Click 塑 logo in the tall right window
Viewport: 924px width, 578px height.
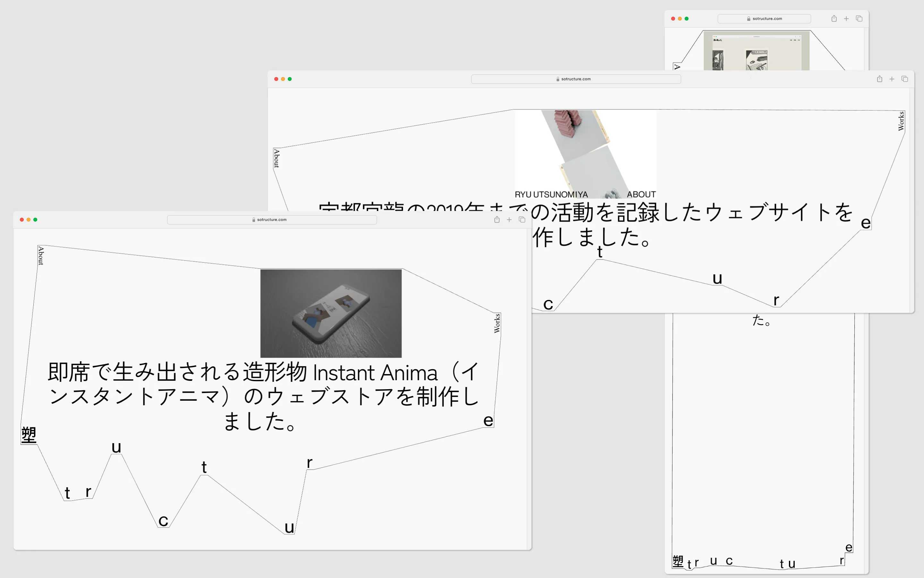point(678,561)
